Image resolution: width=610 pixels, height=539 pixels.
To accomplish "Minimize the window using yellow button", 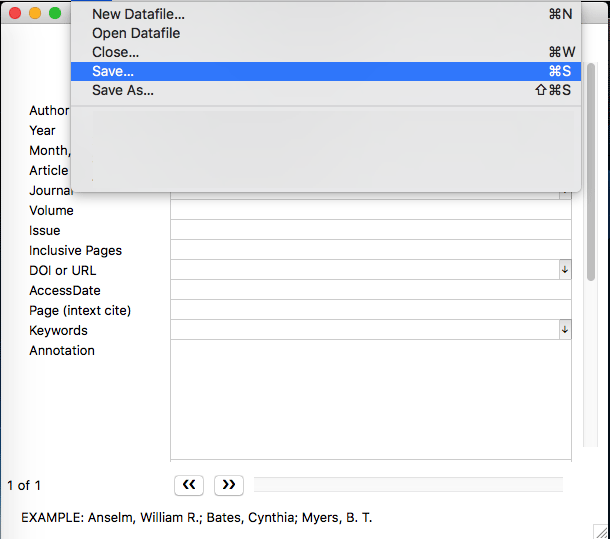I will (35, 13).
